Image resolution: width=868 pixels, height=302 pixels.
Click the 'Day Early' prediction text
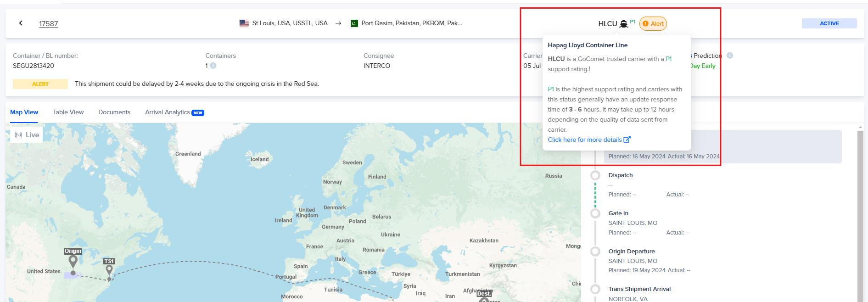(703, 66)
